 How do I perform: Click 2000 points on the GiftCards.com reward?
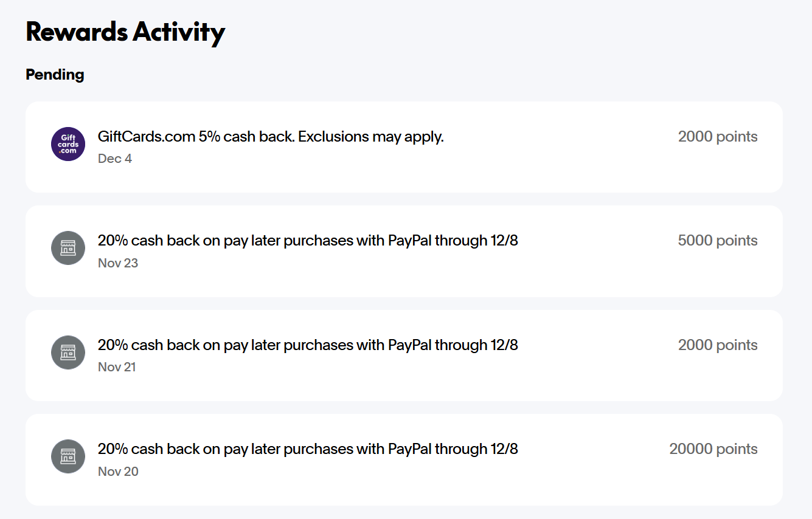(718, 137)
